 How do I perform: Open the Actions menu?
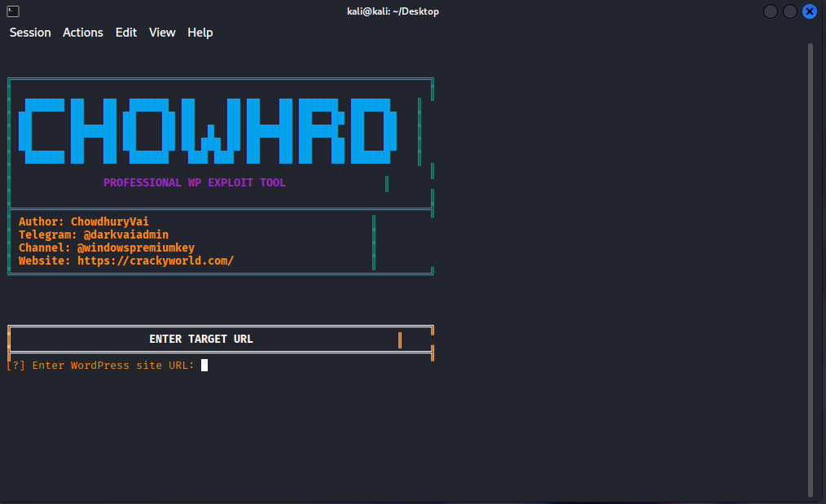83,33
